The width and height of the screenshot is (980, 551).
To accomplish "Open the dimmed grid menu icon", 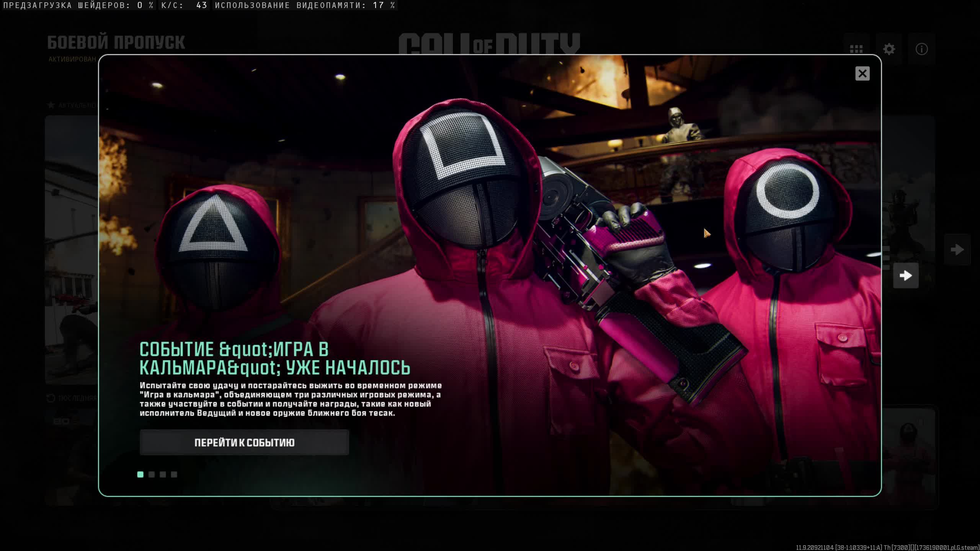I will click(856, 49).
